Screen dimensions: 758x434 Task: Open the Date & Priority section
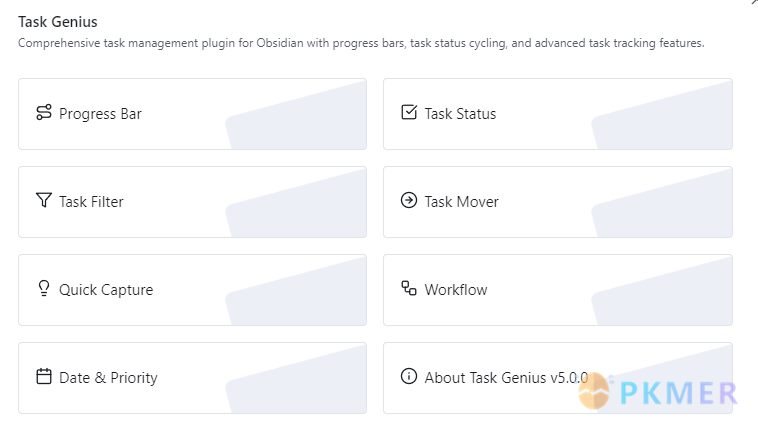pos(192,378)
